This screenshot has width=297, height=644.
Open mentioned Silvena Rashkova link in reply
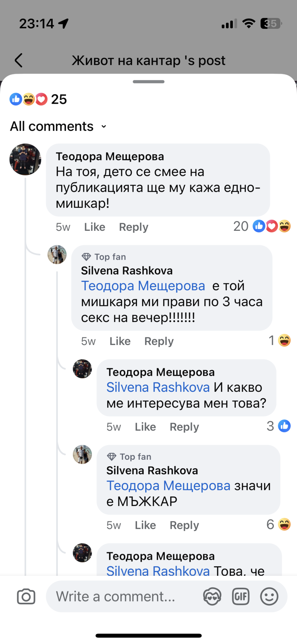tap(158, 387)
